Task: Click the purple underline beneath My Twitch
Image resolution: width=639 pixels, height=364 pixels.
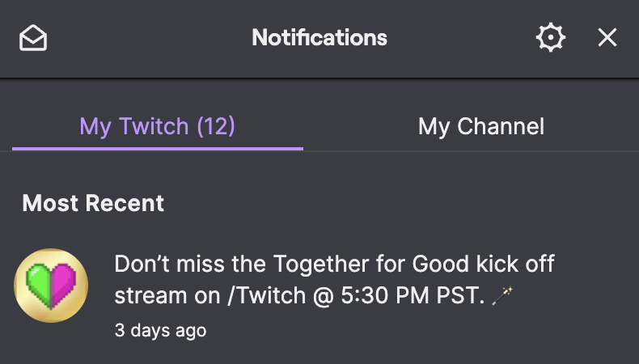Action: pyautogui.click(x=157, y=149)
